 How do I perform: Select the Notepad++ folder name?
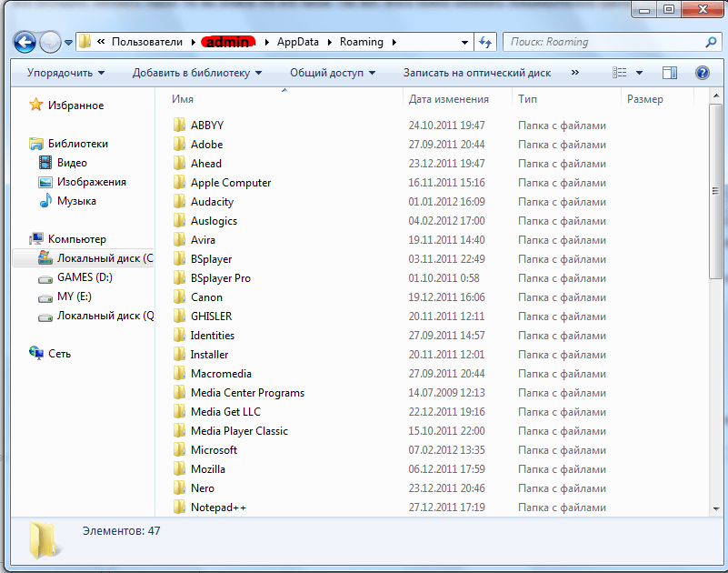(218, 507)
